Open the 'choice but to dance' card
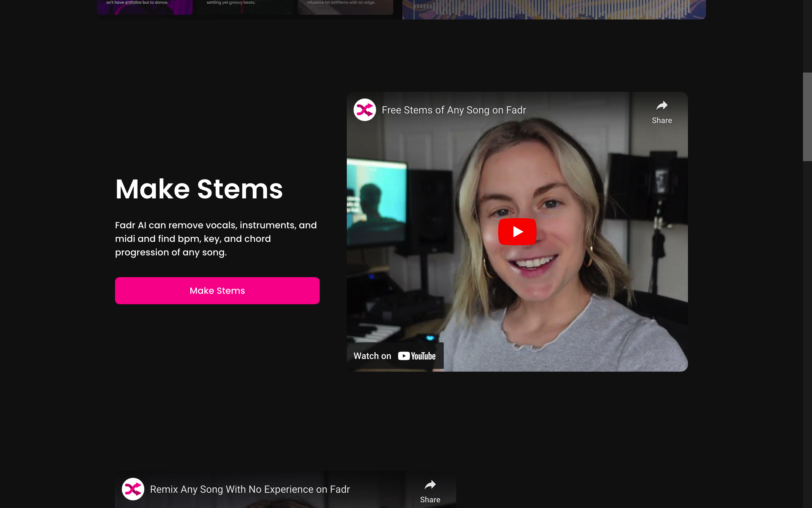The image size is (812, 508). [145, 7]
